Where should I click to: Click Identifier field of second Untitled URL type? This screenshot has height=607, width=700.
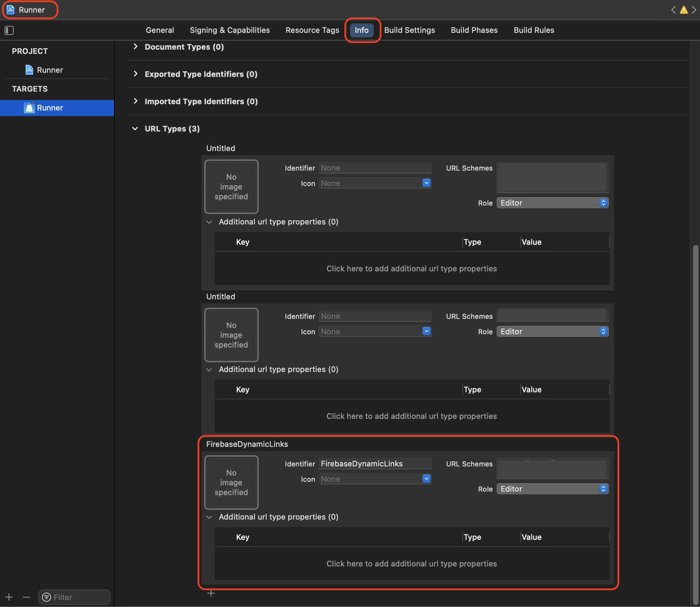(375, 316)
